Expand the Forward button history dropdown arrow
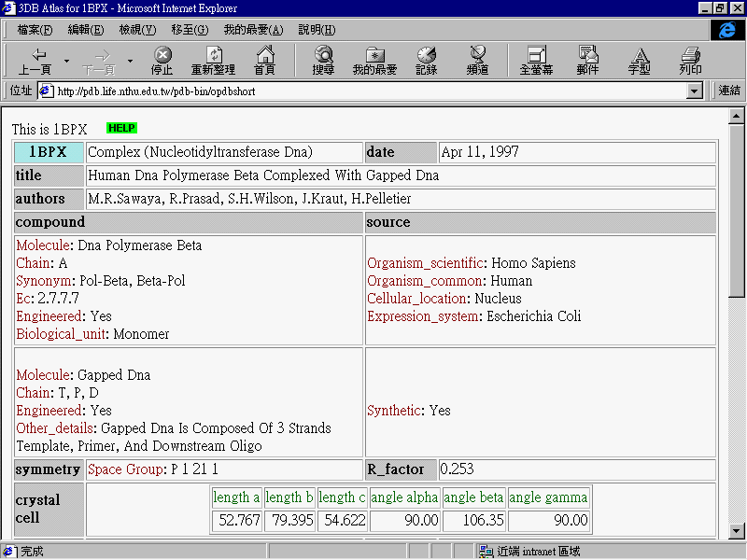The height and width of the screenshot is (560, 747). (130, 62)
